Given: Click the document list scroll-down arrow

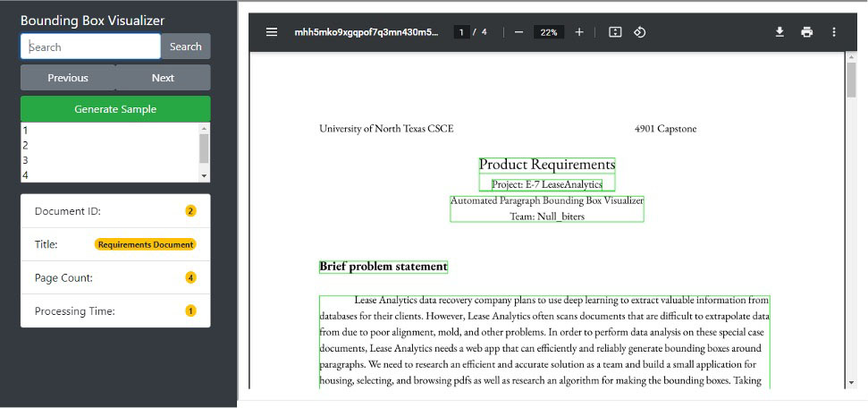Looking at the screenshot, I should tap(205, 176).
